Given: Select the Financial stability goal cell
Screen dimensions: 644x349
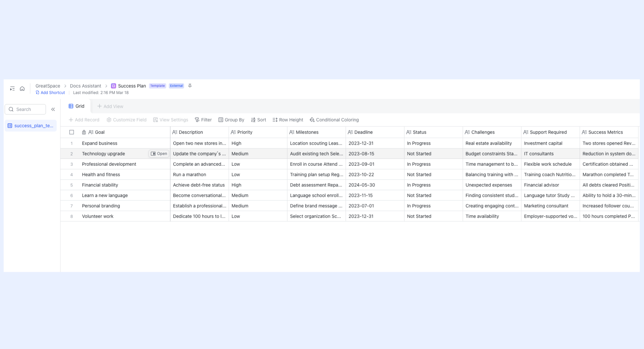Looking at the screenshot, I should click(x=125, y=185).
